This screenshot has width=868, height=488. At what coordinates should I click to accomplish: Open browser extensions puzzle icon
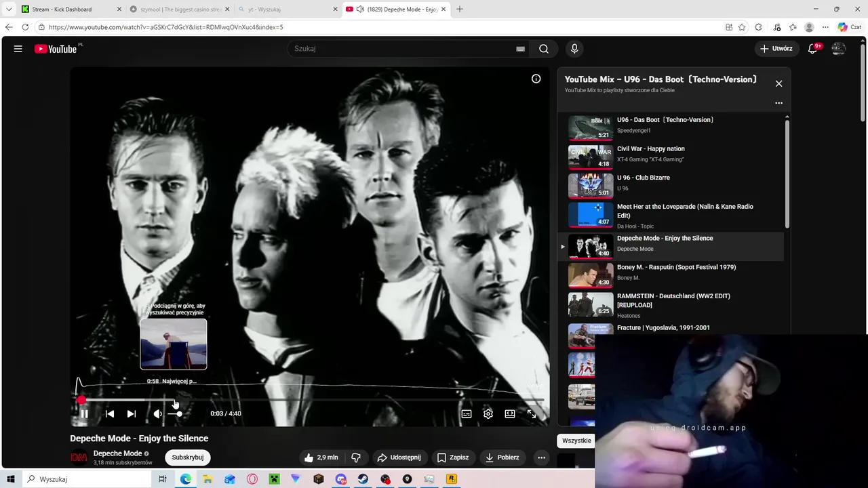click(758, 27)
